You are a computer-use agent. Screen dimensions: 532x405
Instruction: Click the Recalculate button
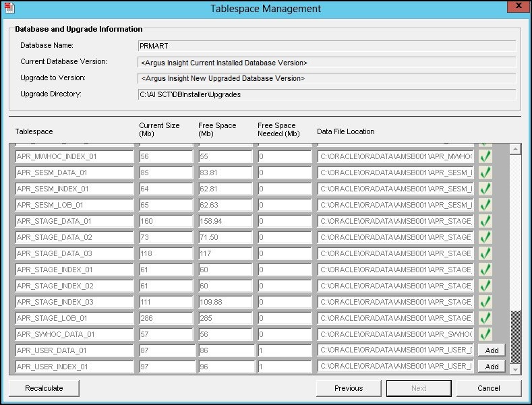[x=44, y=388]
